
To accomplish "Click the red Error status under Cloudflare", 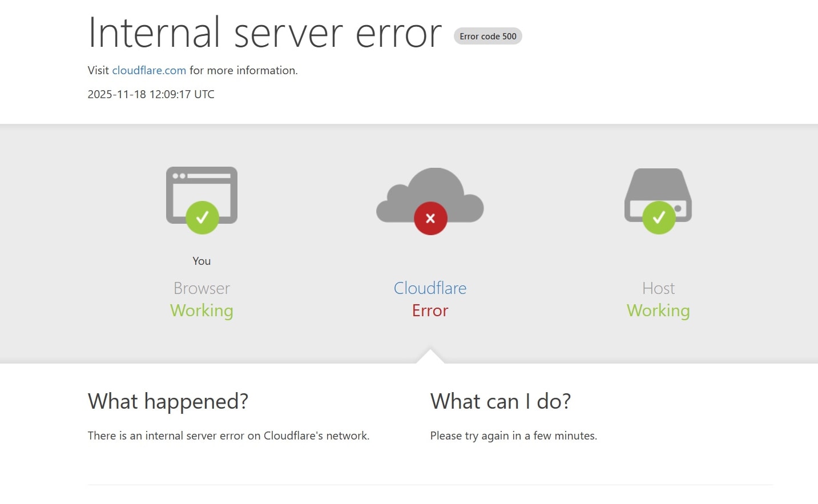I will (430, 311).
